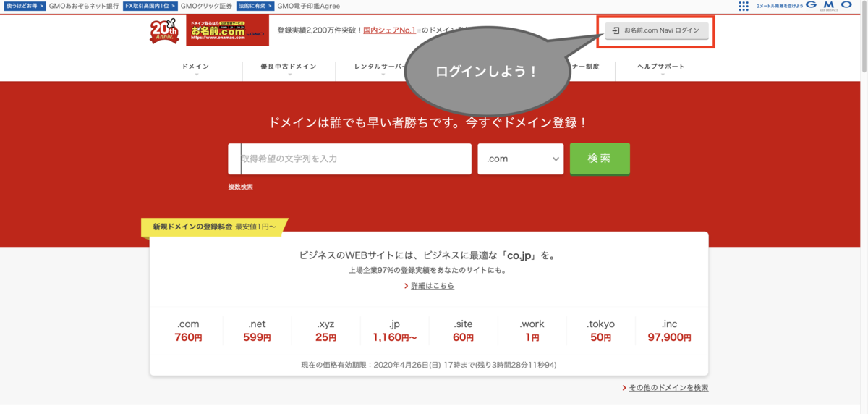This screenshot has height=414, width=868.
Task: Focus the domain name search field
Action: click(x=350, y=159)
